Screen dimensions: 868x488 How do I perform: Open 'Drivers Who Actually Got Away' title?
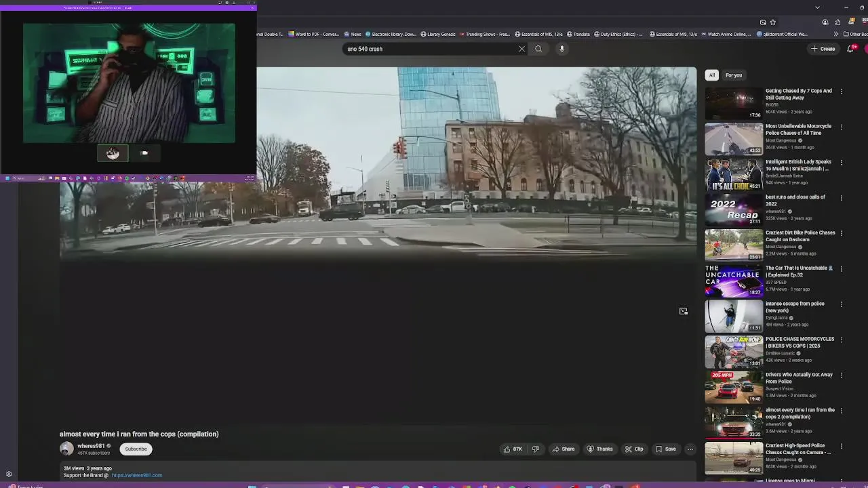pos(799,378)
